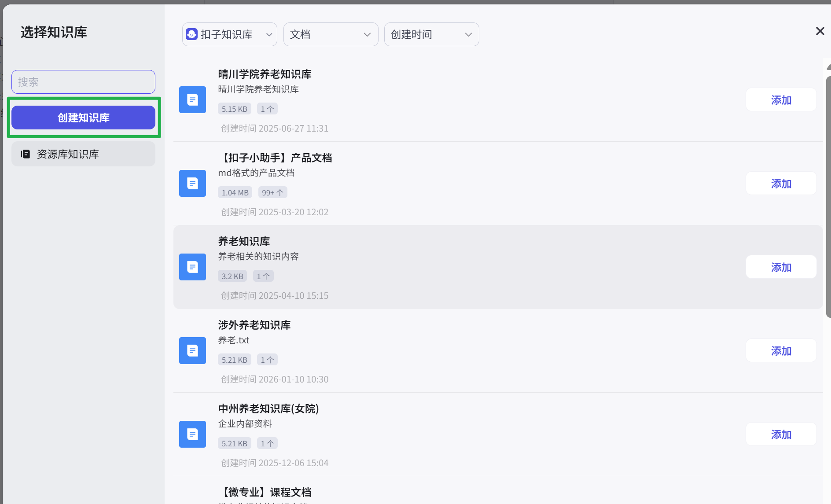The height and width of the screenshot is (504, 831).
Task: Click the library icon beside 资源库知识库
Action: pyautogui.click(x=25, y=154)
